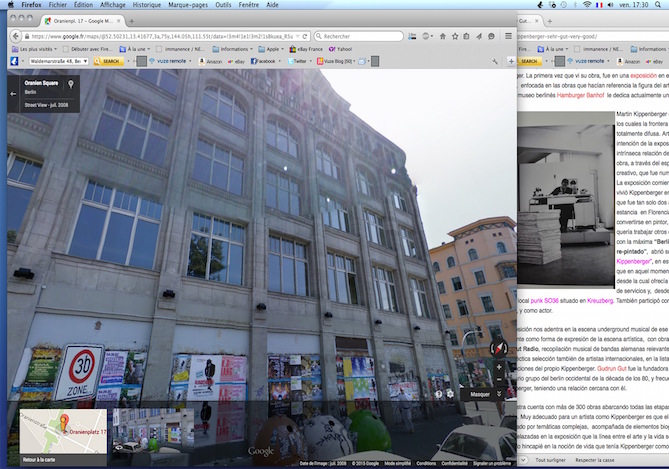The width and height of the screenshot is (669, 469).
Task: Expand the Waldemarstraße address dropdown
Action: tap(85, 61)
